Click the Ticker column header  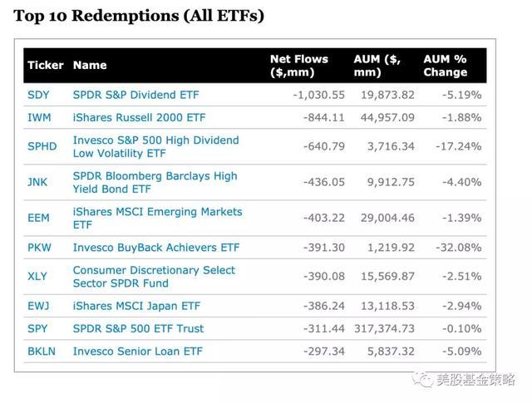[45, 66]
